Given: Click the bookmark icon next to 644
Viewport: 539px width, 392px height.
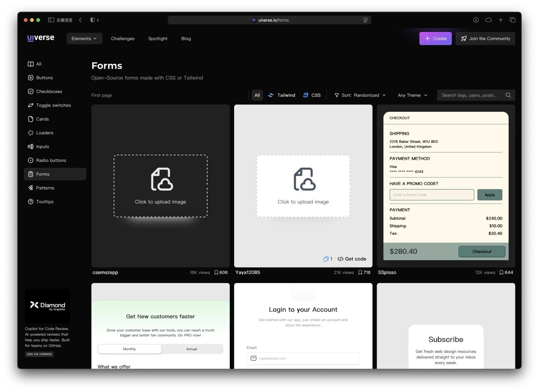Looking at the screenshot, I should point(502,273).
